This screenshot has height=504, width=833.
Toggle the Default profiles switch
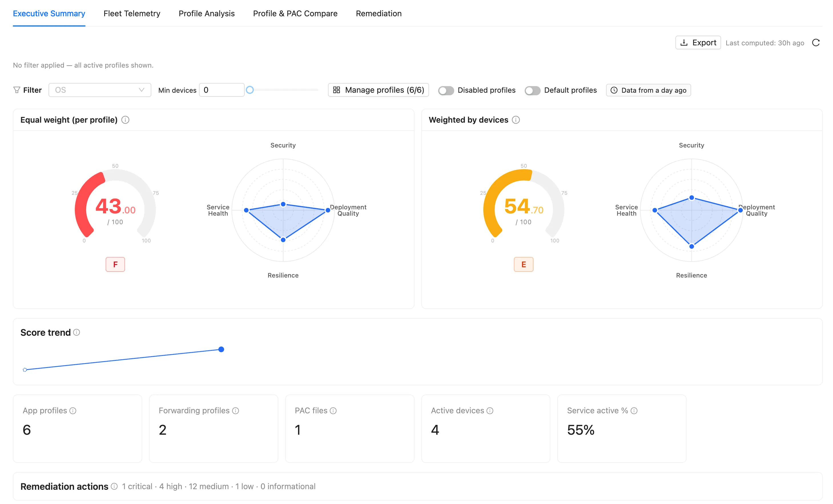[532, 90]
